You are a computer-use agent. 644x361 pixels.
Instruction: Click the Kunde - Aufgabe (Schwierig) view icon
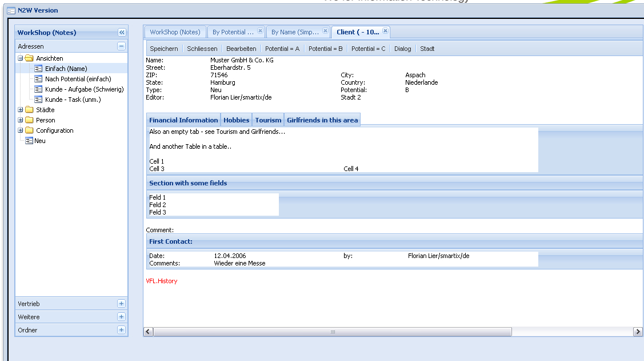pos(38,89)
